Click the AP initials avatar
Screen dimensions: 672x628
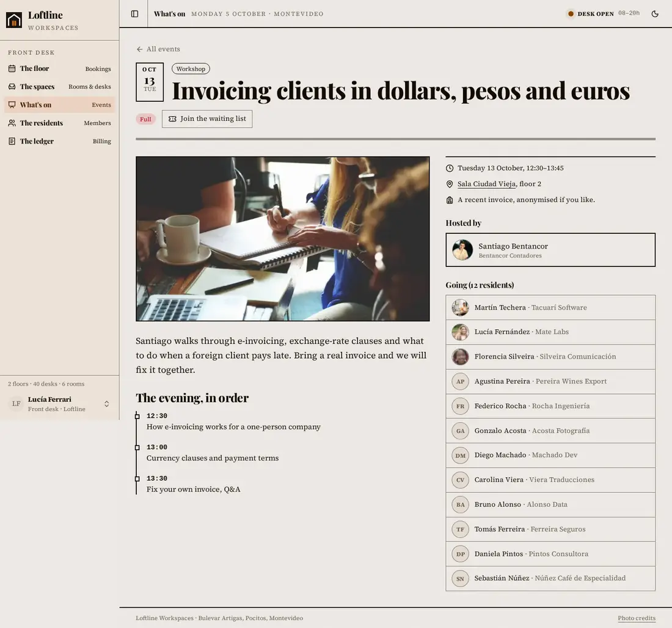[x=460, y=382]
